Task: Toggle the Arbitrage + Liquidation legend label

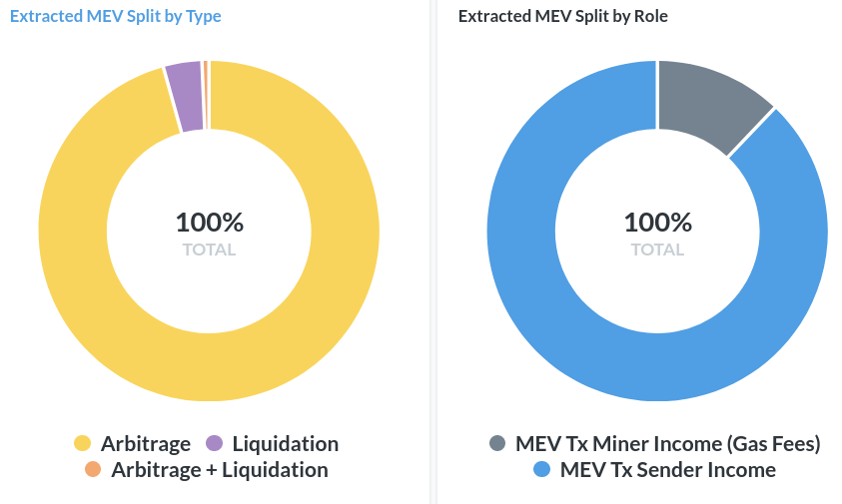Action: (x=219, y=470)
